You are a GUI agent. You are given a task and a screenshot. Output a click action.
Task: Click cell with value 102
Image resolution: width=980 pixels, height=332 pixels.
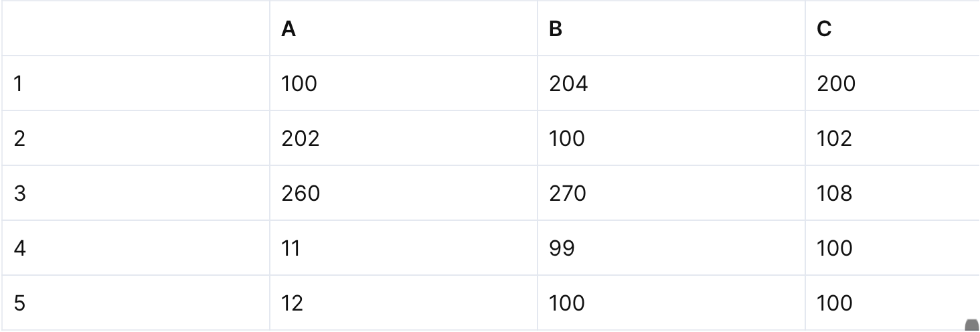click(892, 139)
